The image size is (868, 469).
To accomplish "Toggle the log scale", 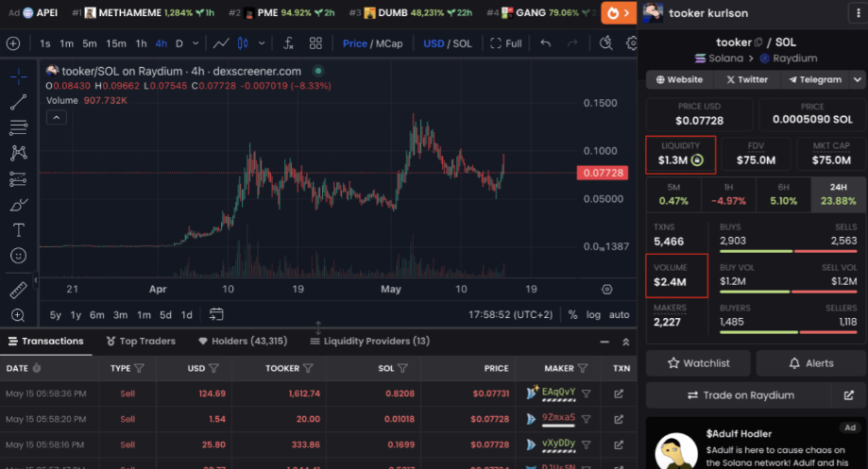I will pyautogui.click(x=593, y=314).
